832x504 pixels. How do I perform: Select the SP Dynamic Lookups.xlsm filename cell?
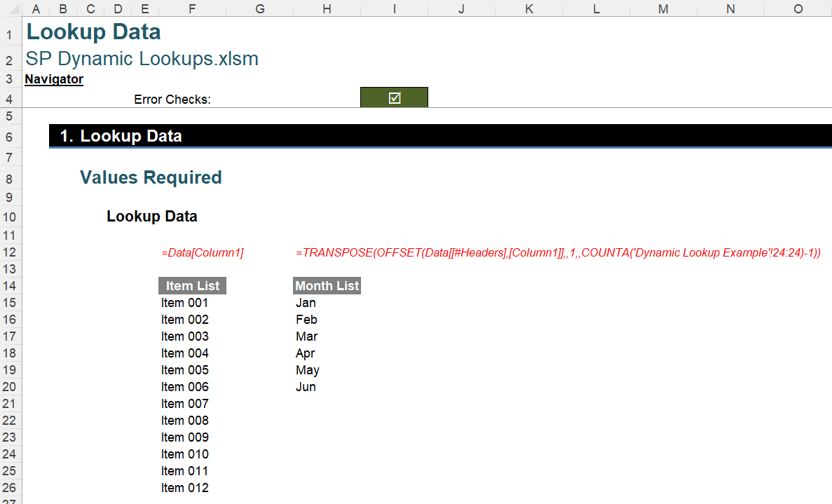point(142,59)
